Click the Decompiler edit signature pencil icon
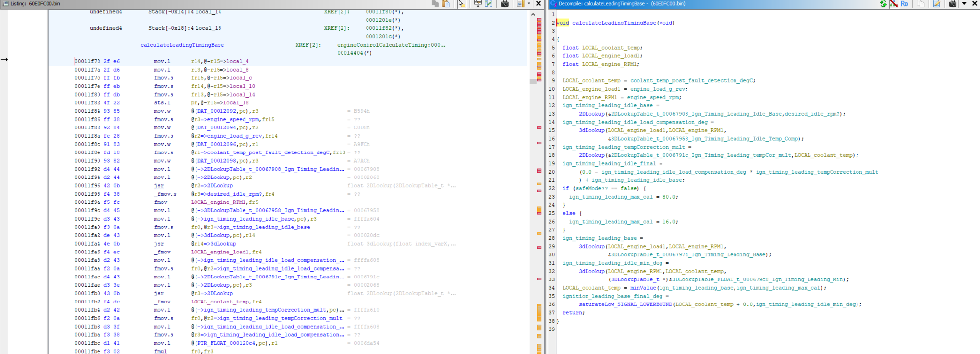The width and height of the screenshot is (980, 354). click(937, 4)
